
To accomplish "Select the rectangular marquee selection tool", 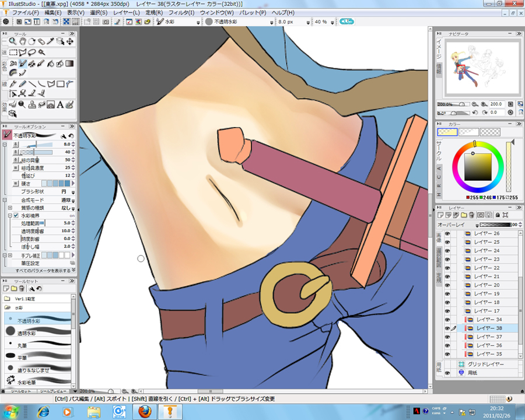I will coord(13,52).
